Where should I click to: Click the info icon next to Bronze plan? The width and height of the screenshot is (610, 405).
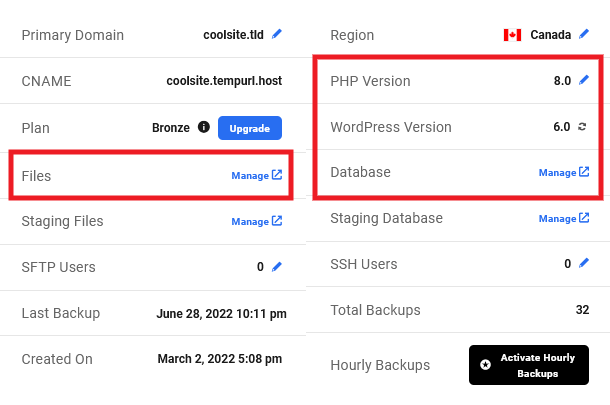pyautogui.click(x=204, y=128)
